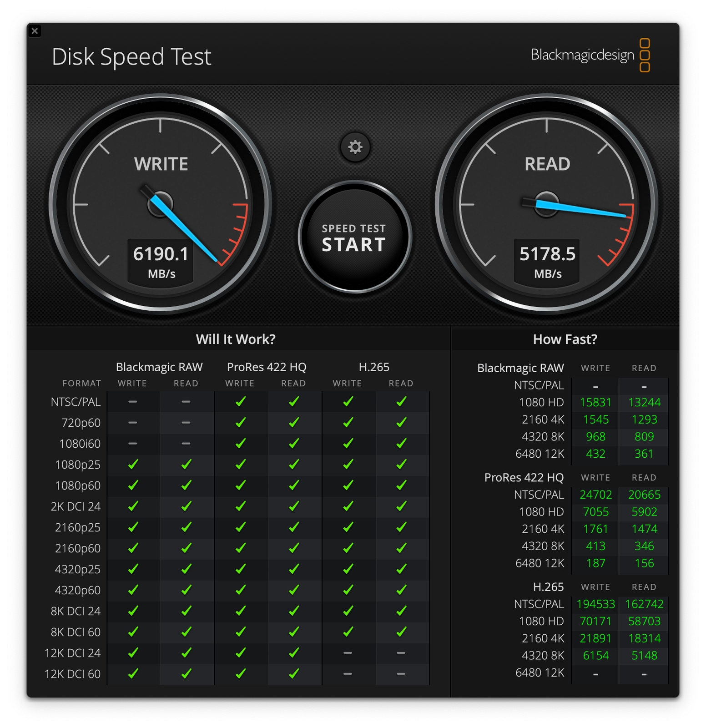This screenshot has height=728, width=706.
Task: Select the 720p60 format row label
Action: tap(81, 423)
